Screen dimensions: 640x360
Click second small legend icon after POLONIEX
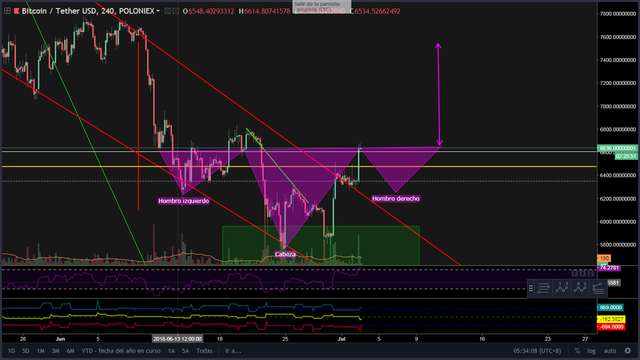(x=176, y=11)
